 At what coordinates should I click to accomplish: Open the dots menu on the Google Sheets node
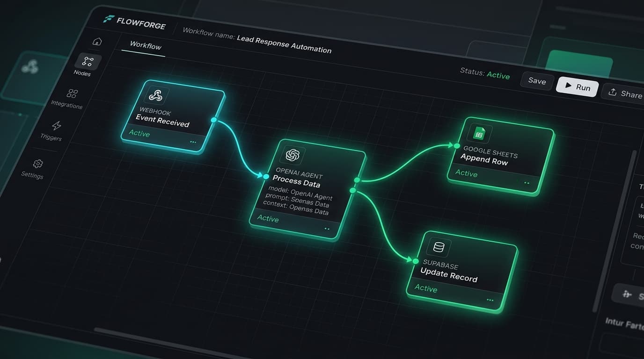tap(527, 183)
